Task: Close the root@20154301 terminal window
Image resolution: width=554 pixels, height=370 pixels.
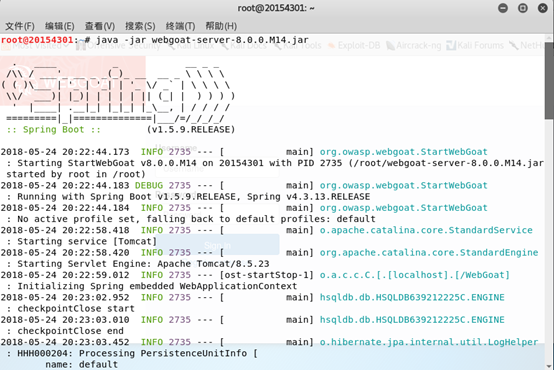Action: point(543,8)
